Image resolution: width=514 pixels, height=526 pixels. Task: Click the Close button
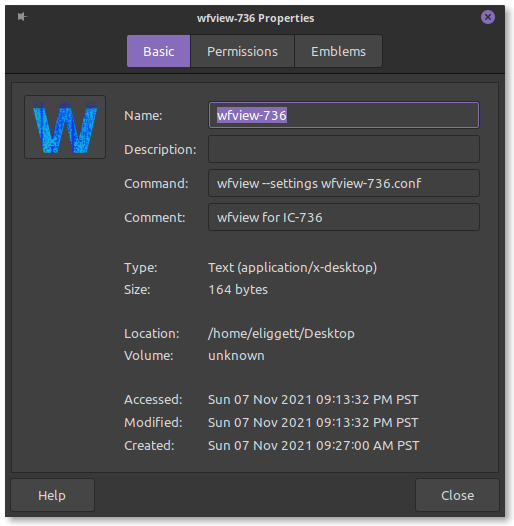(457, 495)
